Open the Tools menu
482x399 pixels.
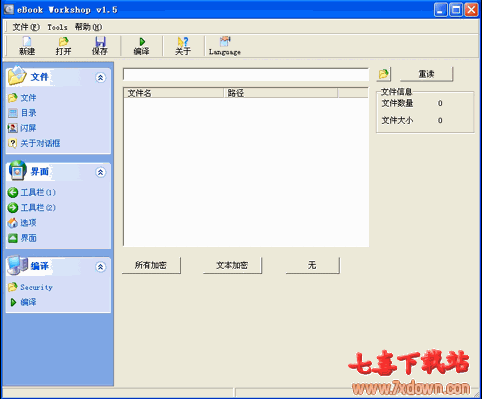click(57, 27)
